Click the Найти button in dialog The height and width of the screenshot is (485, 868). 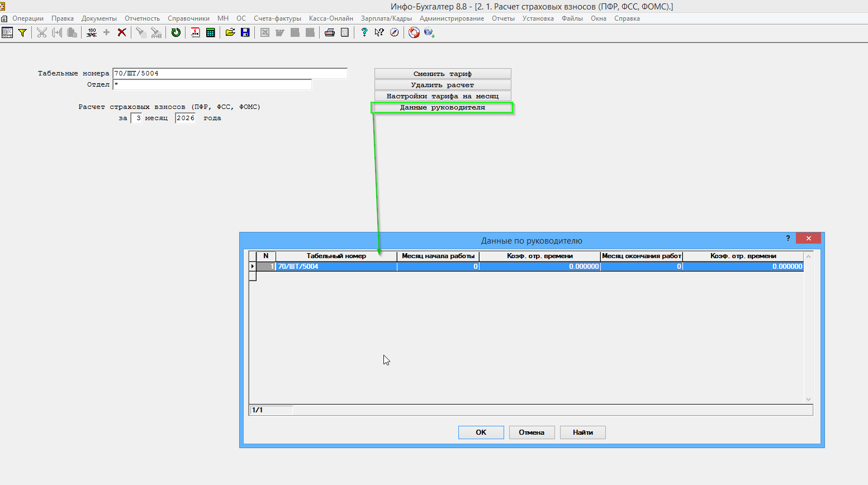coord(582,432)
